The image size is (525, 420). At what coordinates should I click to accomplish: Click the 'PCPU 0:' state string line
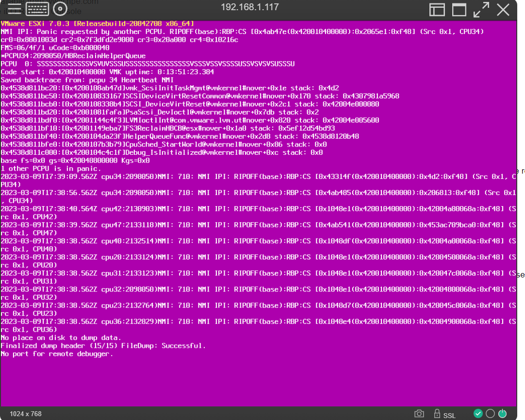tap(148, 64)
